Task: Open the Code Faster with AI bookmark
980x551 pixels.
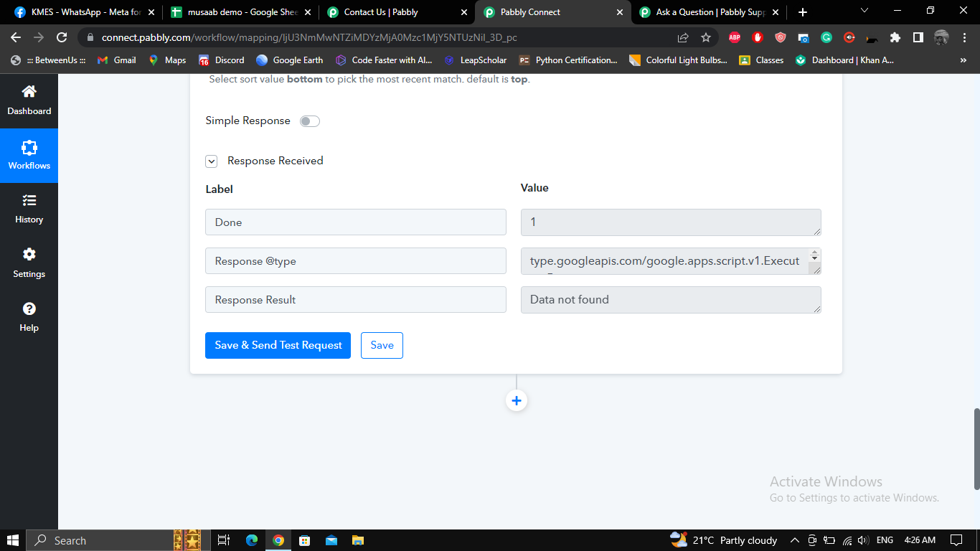Action: (x=384, y=60)
